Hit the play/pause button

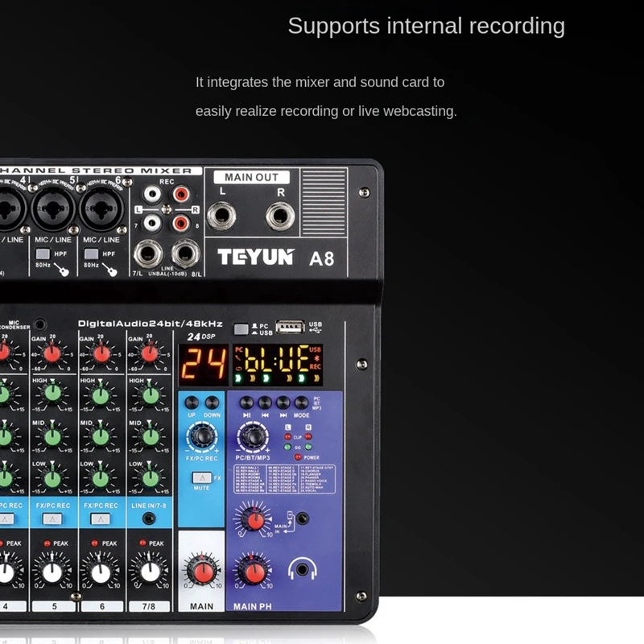click(246, 402)
